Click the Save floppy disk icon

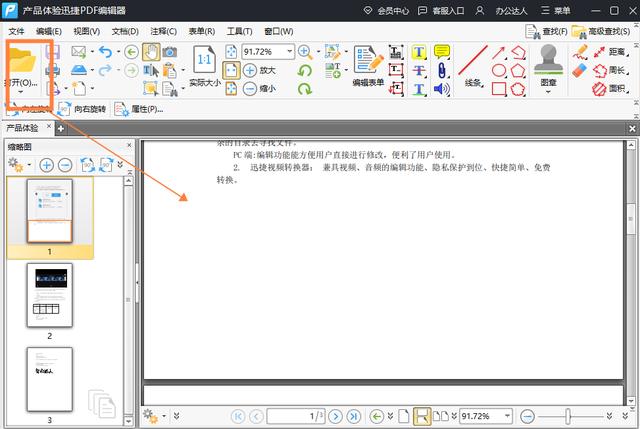point(53,52)
